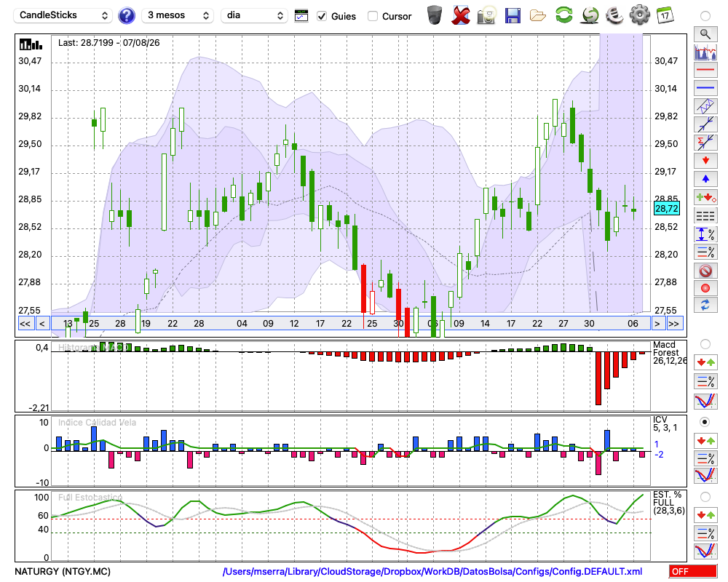The height and width of the screenshot is (582, 728).
Task: Click the blue question mark help icon
Action: 126,15
